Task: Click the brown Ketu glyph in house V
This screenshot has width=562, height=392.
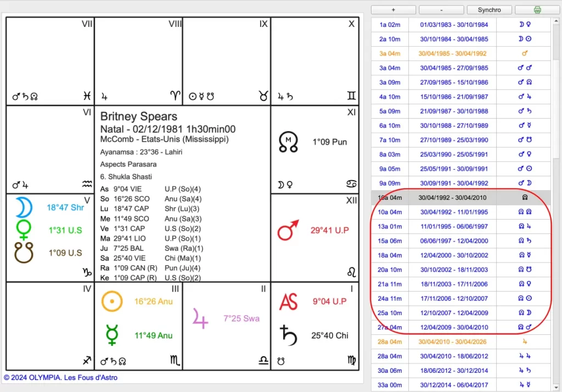Action: coord(24,253)
